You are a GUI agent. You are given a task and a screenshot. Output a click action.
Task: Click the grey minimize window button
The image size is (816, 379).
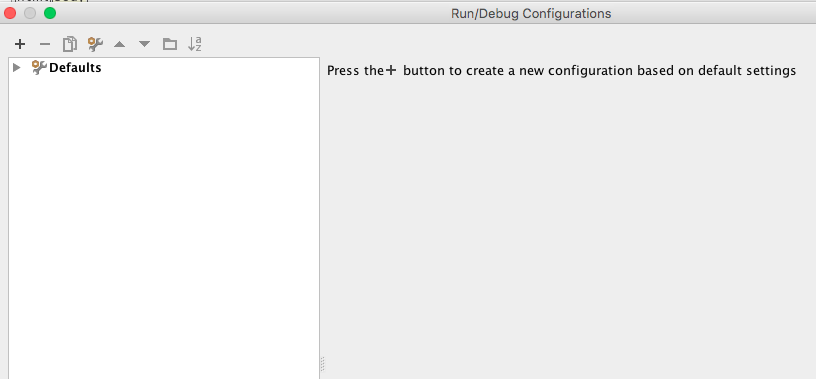click(x=30, y=13)
